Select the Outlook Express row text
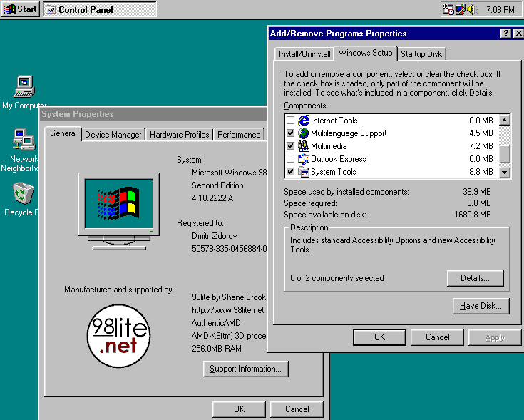The width and height of the screenshot is (524, 420). point(338,159)
